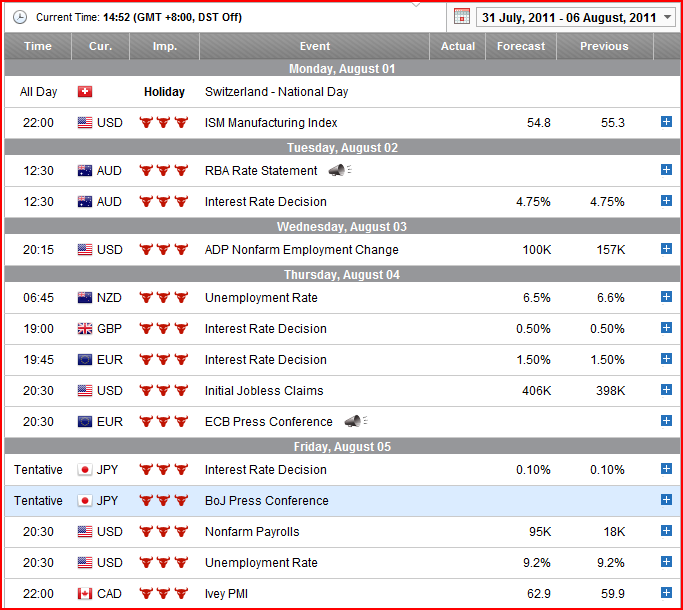Screen dimensions: 683x610
Task: Click the Event column header
Action: point(314,46)
